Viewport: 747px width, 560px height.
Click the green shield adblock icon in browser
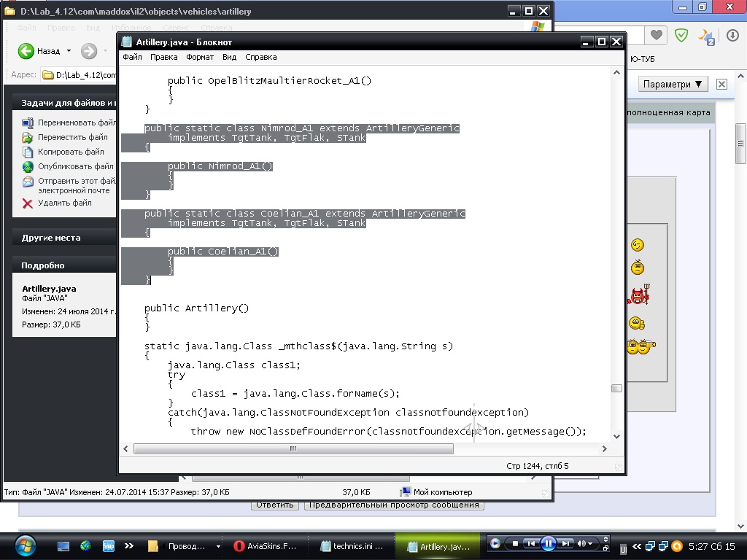pyautogui.click(x=681, y=35)
